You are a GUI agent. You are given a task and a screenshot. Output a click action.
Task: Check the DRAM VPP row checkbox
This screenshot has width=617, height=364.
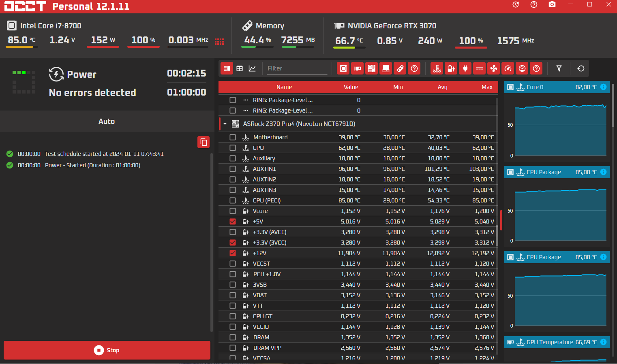233,348
